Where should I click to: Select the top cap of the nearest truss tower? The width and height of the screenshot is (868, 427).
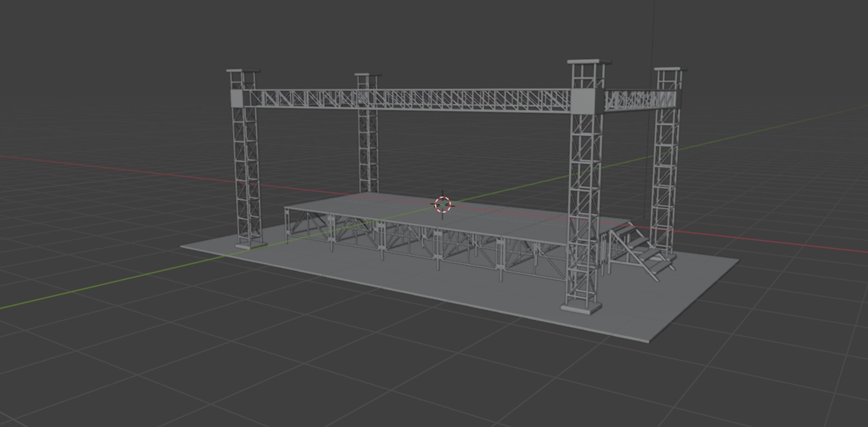pos(590,62)
